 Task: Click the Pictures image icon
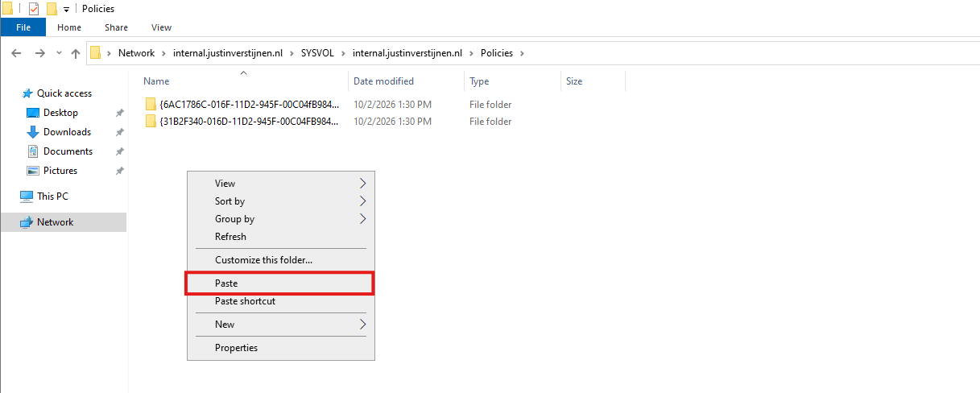(x=33, y=171)
